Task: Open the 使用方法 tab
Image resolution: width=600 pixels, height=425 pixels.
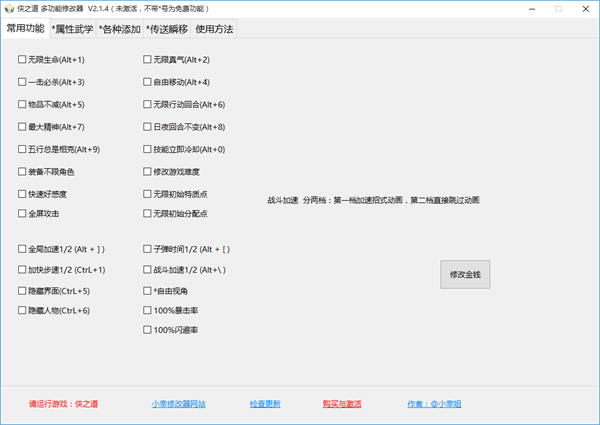Action: 214,29
